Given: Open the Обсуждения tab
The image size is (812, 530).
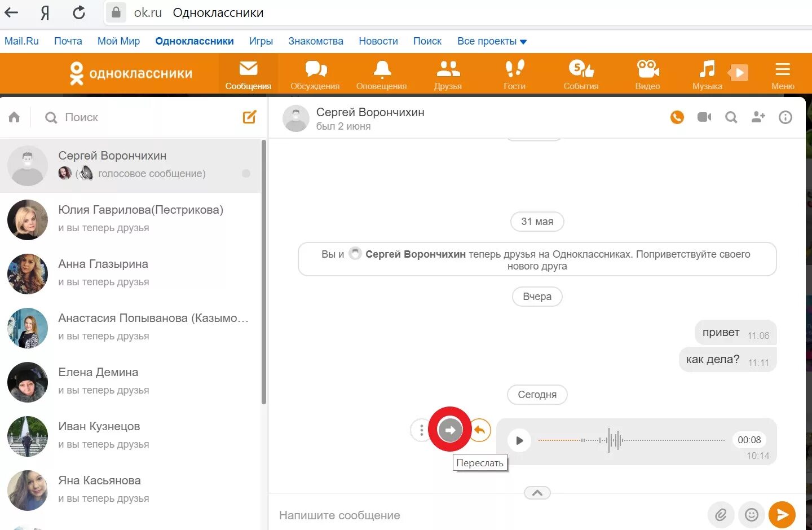Looking at the screenshot, I should [x=315, y=74].
